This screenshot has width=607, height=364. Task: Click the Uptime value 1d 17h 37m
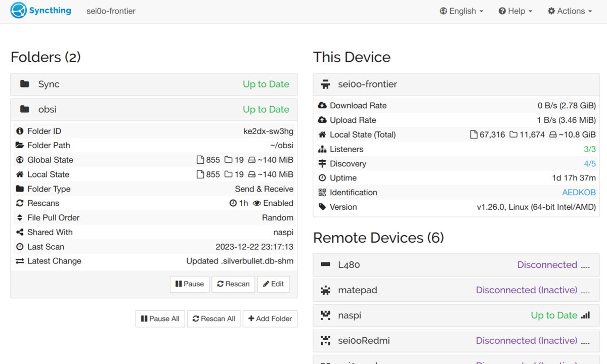(x=574, y=178)
